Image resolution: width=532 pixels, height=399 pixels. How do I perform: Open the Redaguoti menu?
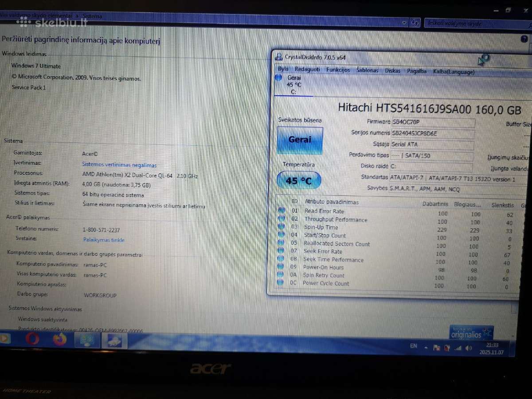[x=307, y=70]
